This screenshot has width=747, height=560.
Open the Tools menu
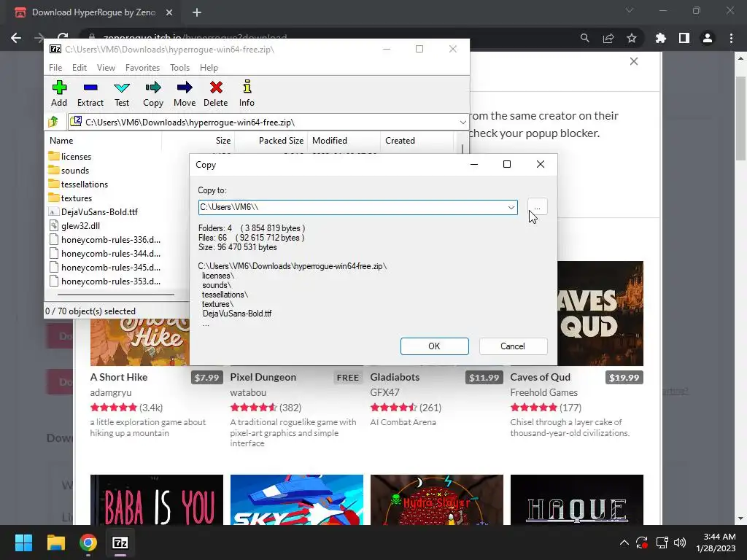tap(179, 68)
